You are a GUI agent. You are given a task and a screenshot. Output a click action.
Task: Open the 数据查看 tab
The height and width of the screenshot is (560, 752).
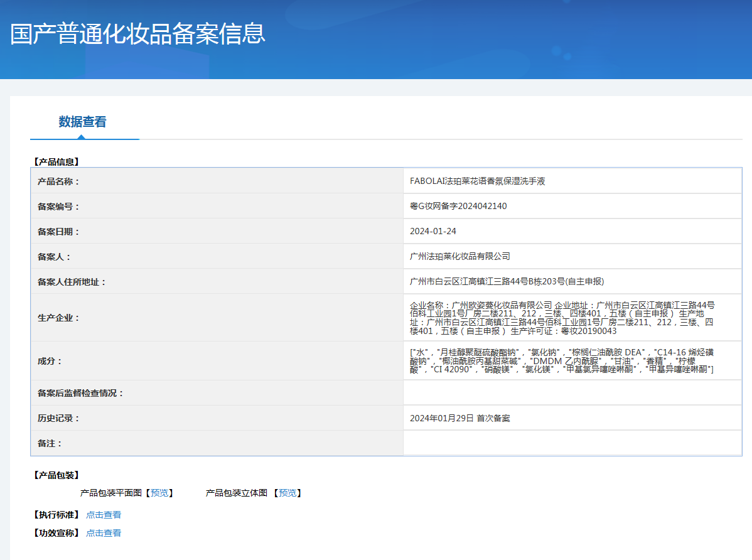tap(83, 122)
